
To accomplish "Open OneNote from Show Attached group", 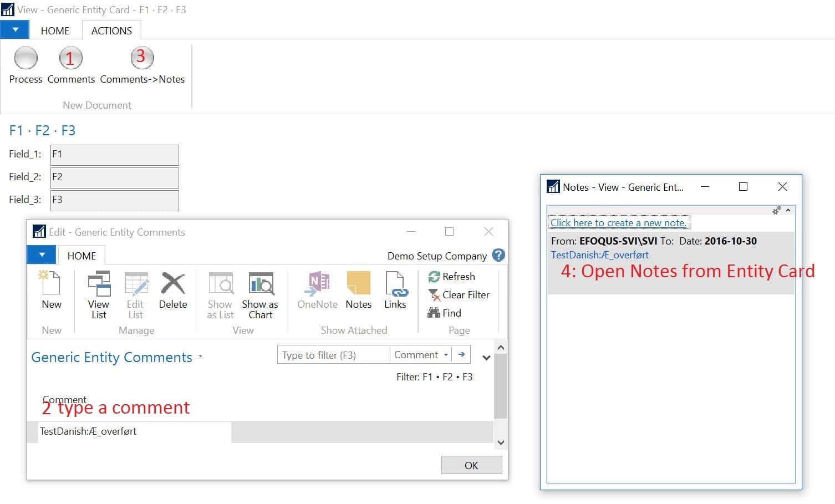I will click(x=318, y=290).
